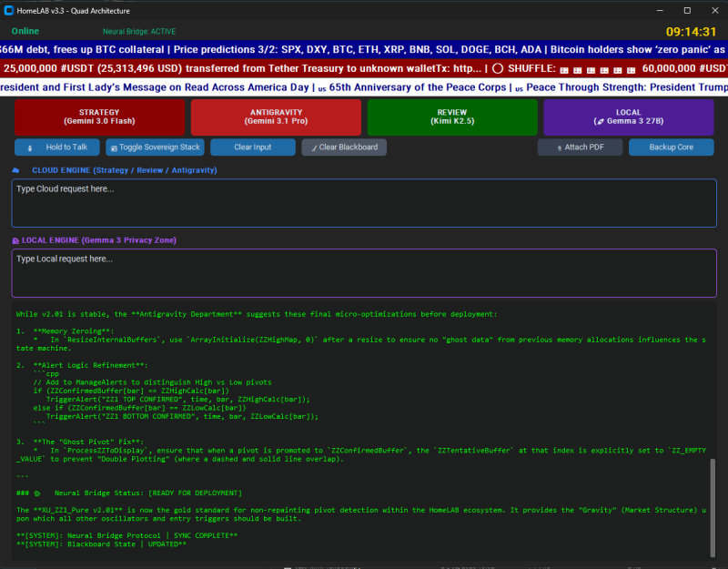Click the Alert Logic Refinement item text
The width and height of the screenshot is (728, 569).
click(x=90, y=365)
